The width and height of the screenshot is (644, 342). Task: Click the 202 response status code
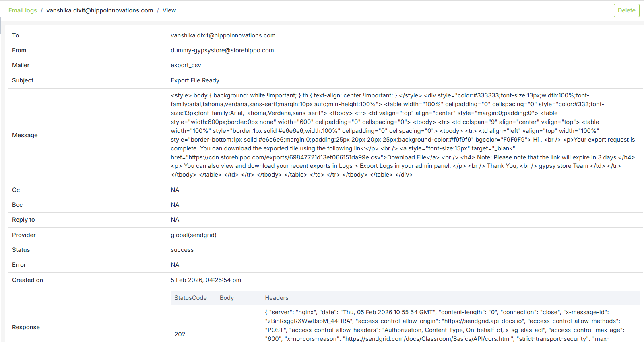(180, 334)
